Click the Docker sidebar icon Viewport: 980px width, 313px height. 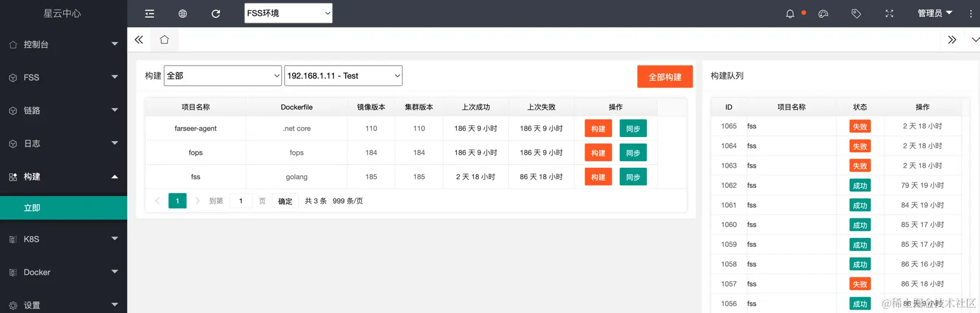click(13, 272)
